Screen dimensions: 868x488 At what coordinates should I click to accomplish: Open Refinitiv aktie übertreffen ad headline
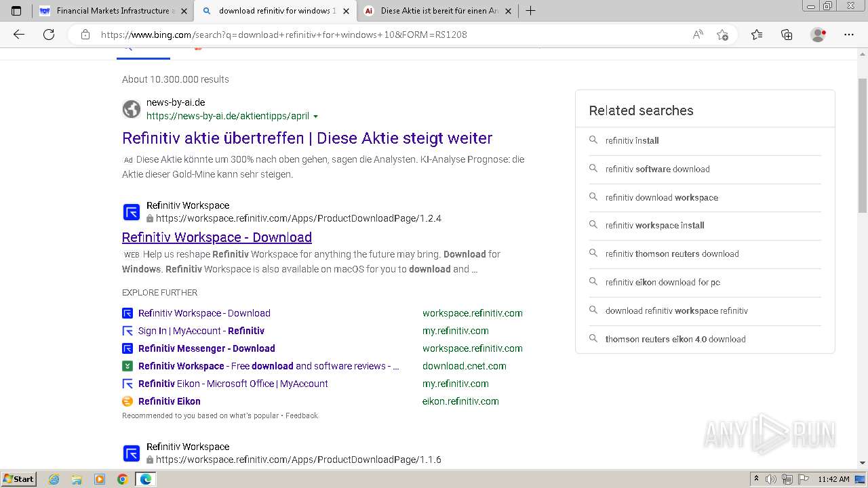coord(307,138)
